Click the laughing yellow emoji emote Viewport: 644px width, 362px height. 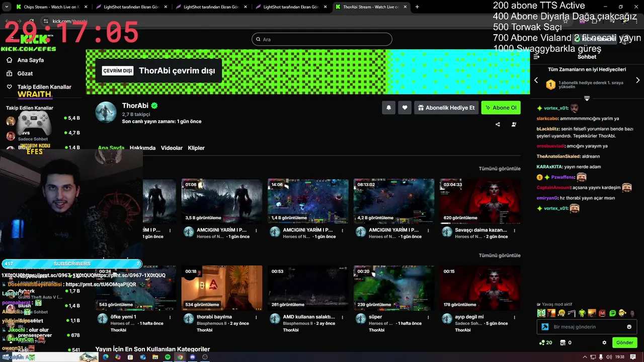561,313
